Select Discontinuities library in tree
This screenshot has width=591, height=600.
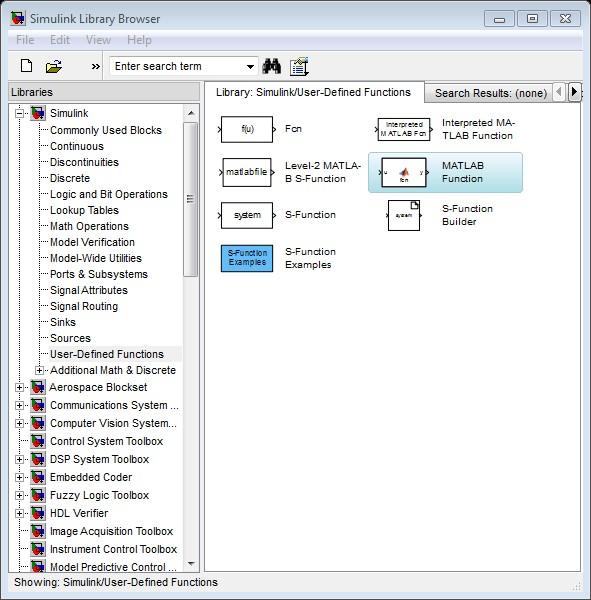click(85, 162)
